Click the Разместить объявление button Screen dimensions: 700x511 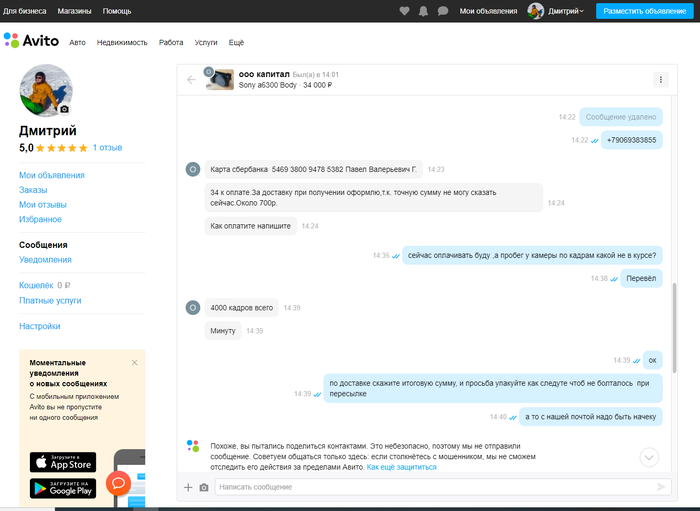pos(645,11)
